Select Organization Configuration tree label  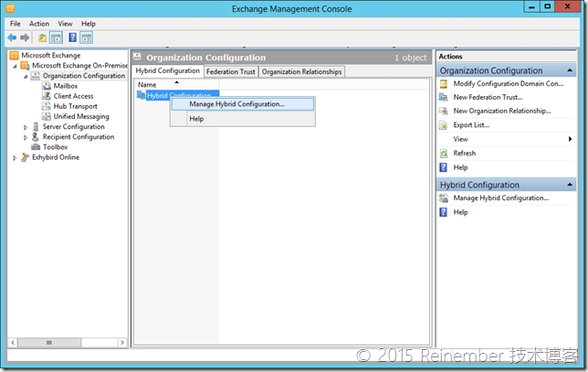click(84, 76)
